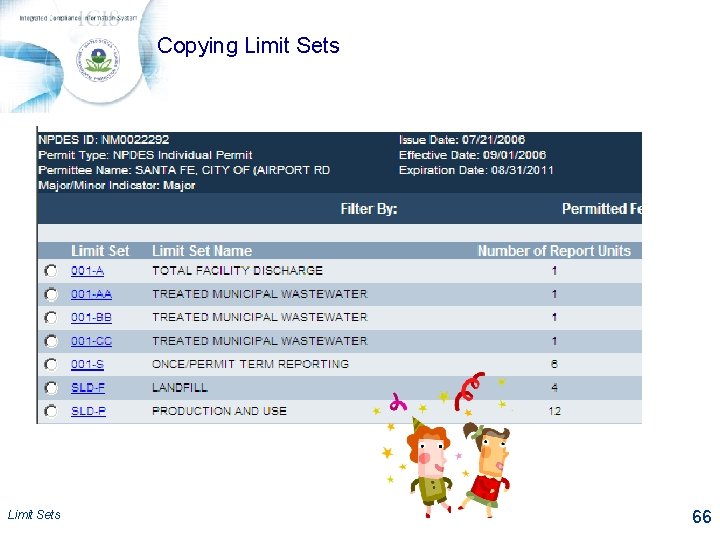
Task: Click the Permittee Name SANTA FE text
Action: (184, 170)
